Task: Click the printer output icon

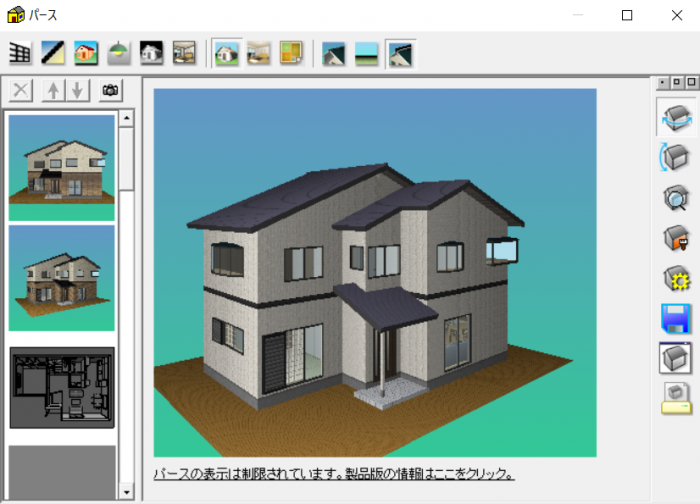Action: [x=676, y=398]
